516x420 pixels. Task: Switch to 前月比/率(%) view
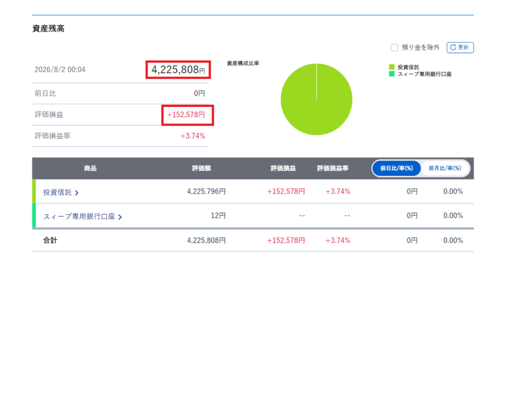pyautogui.click(x=444, y=168)
